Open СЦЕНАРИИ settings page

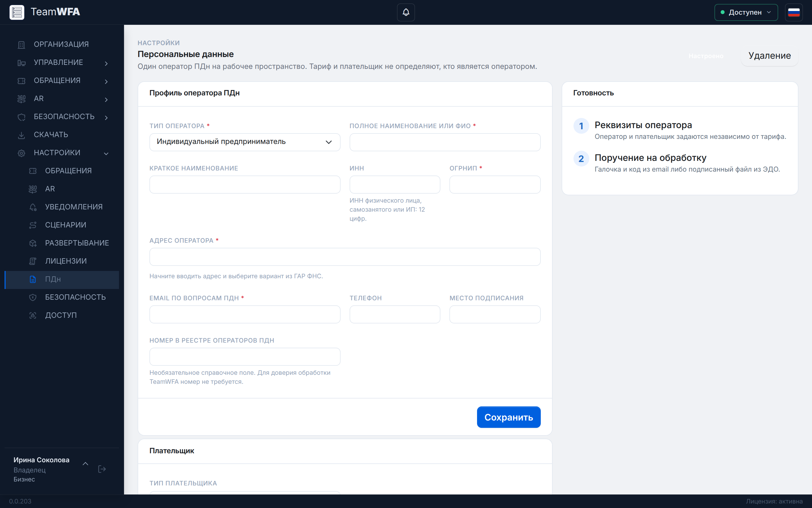point(62,225)
